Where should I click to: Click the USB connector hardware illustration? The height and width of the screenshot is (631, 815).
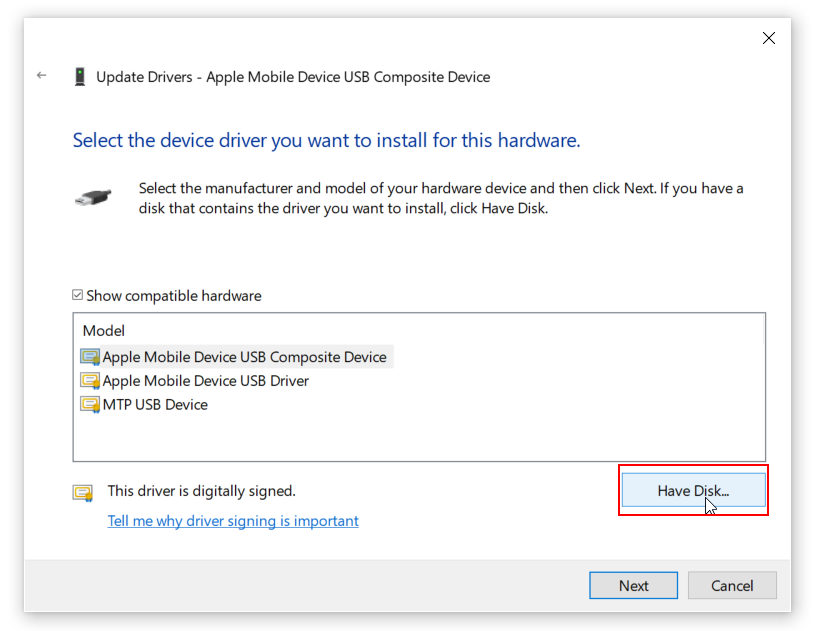(x=93, y=197)
